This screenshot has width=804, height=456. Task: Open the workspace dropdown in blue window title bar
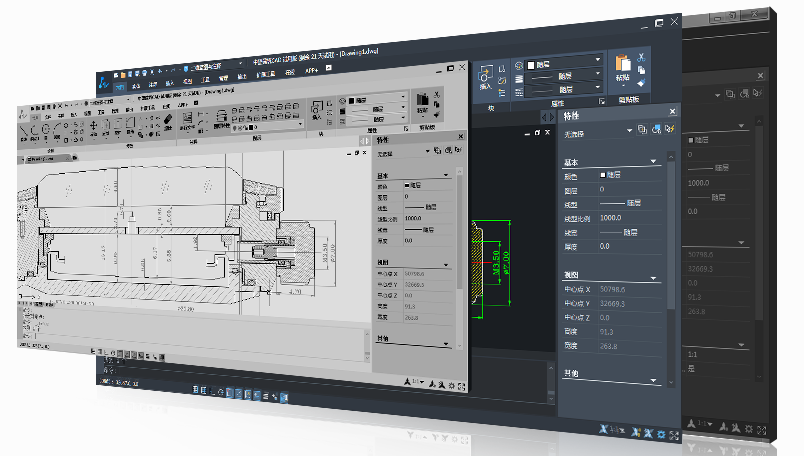point(240,63)
